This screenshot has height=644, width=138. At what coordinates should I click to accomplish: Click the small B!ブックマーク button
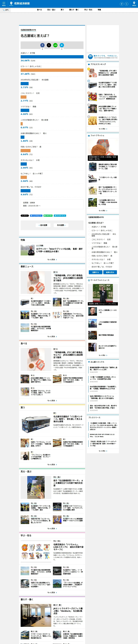(60, 216)
